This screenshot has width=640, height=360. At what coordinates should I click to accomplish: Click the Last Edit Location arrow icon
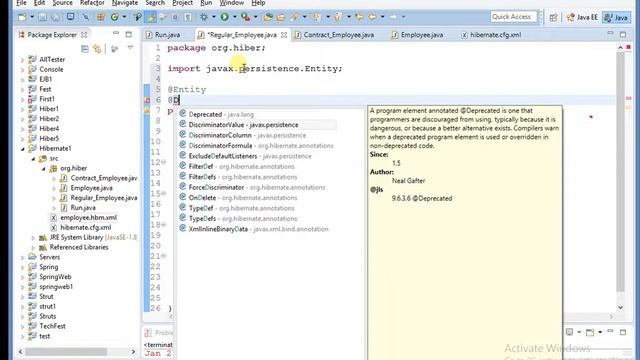[359, 17]
